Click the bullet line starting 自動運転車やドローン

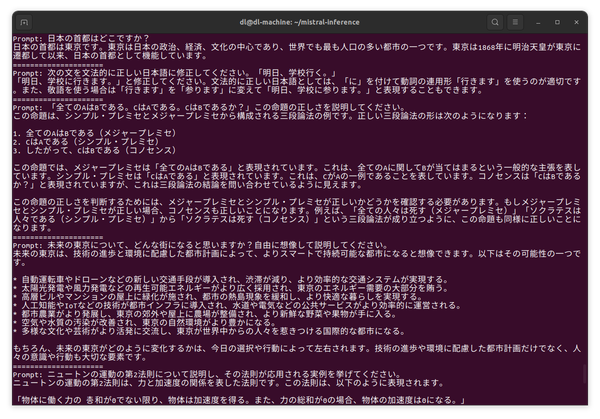pos(231,279)
